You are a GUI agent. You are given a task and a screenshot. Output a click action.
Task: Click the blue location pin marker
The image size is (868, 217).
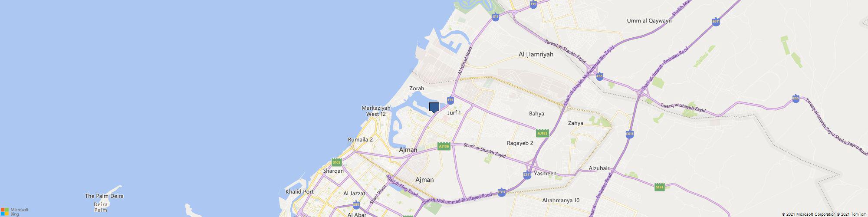coord(434,107)
